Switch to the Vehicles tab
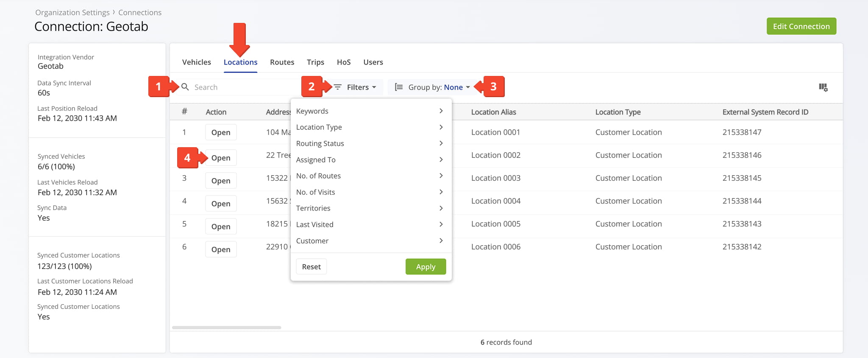868x358 pixels. tap(196, 62)
